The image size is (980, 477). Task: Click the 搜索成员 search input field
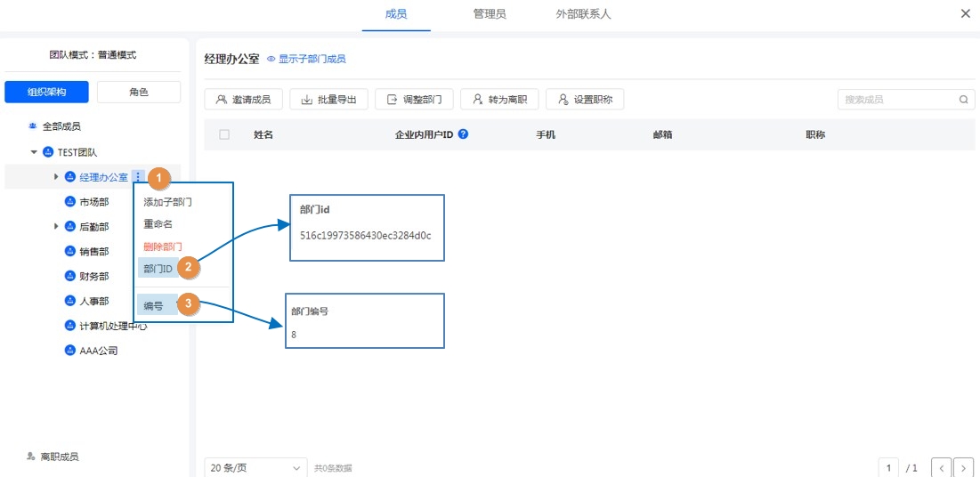897,100
